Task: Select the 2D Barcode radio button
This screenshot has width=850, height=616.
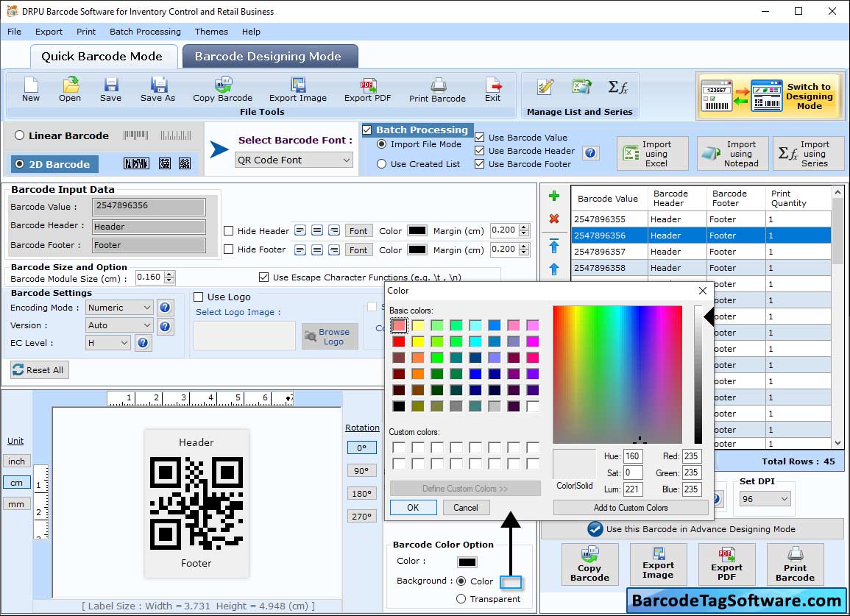Action: tap(20, 164)
